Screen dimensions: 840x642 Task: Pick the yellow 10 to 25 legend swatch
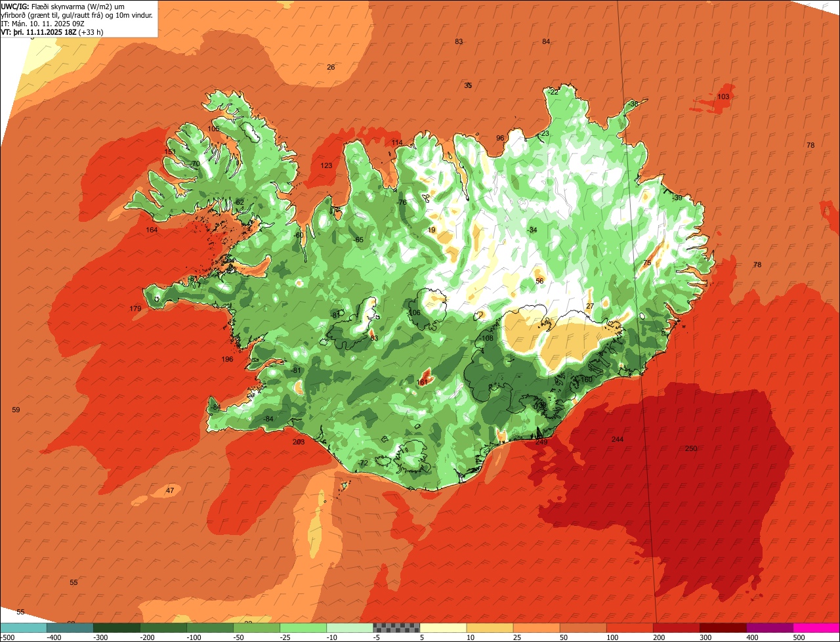click(489, 628)
